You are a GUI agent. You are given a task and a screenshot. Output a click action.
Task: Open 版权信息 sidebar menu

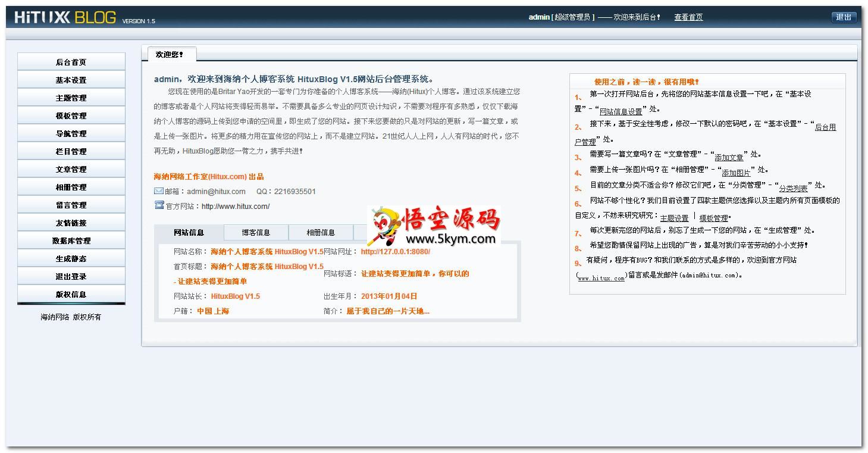[x=71, y=294]
